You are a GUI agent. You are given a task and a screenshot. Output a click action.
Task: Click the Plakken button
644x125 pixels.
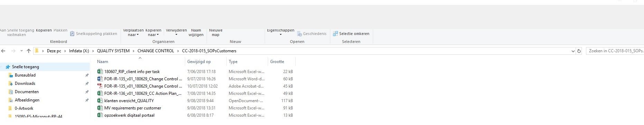[x=60, y=30]
